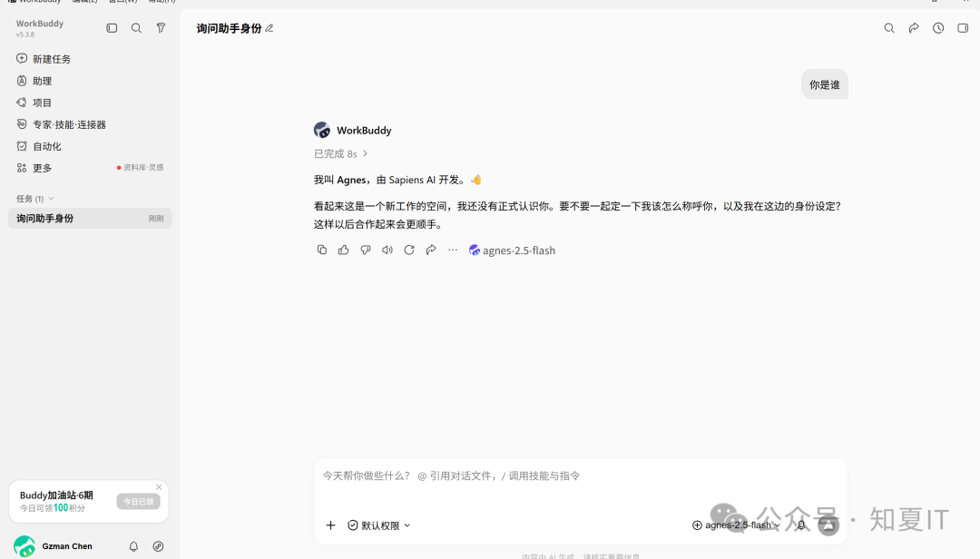Open more reply options ellipsis
The image size is (980, 559).
453,250
